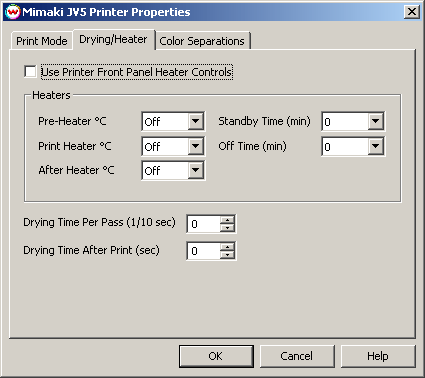Image resolution: width=425 pixels, height=378 pixels.
Task: Click the Drying Time After Print input field
Action: (204, 251)
